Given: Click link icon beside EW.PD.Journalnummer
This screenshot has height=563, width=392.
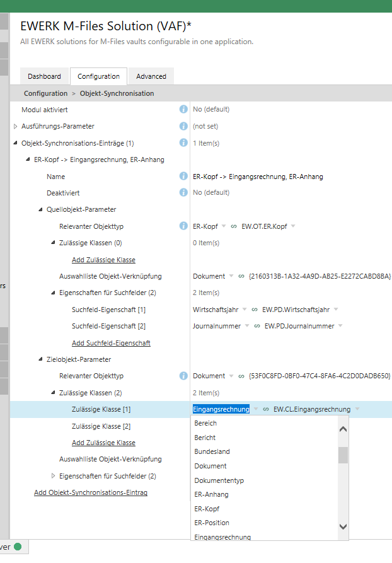Looking at the screenshot, I should (257, 326).
